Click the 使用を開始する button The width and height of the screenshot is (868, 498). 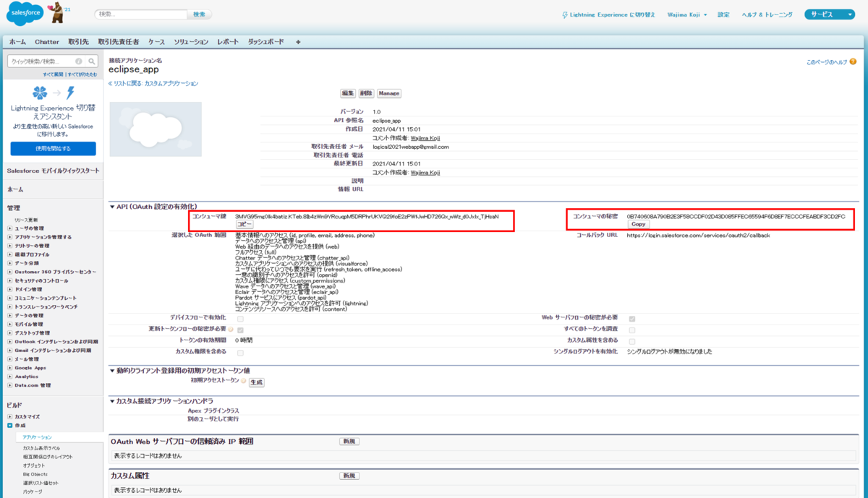(53, 148)
